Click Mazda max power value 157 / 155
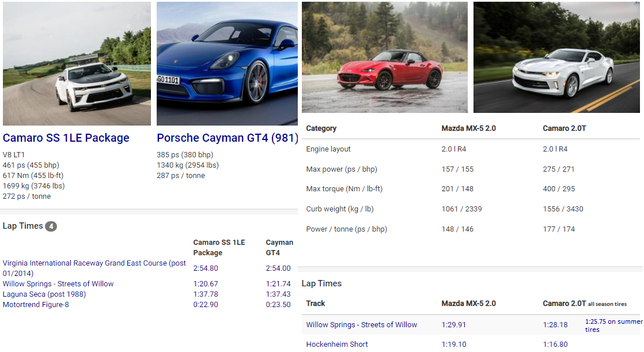Image resolution: width=644 pixels, height=352 pixels. point(457,169)
